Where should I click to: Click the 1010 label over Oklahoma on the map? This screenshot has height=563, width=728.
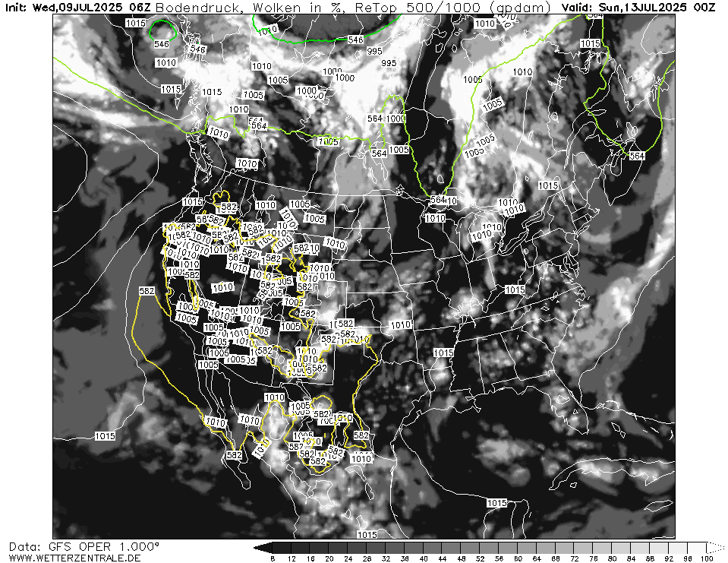coord(400,324)
